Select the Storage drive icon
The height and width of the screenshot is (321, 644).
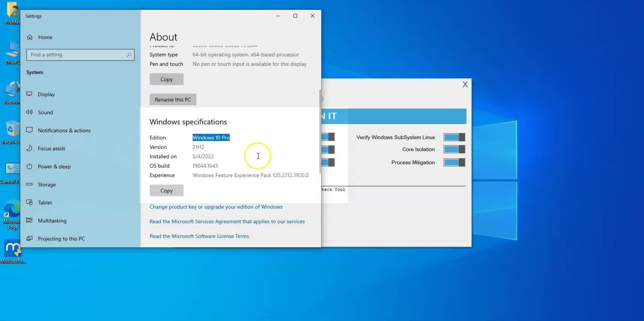click(29, 184)
